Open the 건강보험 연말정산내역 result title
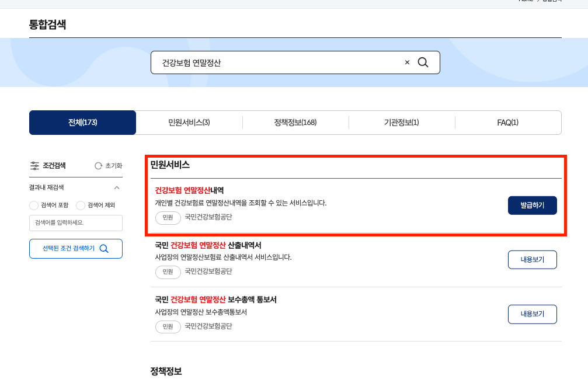Image resolution: width=588 pixels, height=383 pixels. 189,190
